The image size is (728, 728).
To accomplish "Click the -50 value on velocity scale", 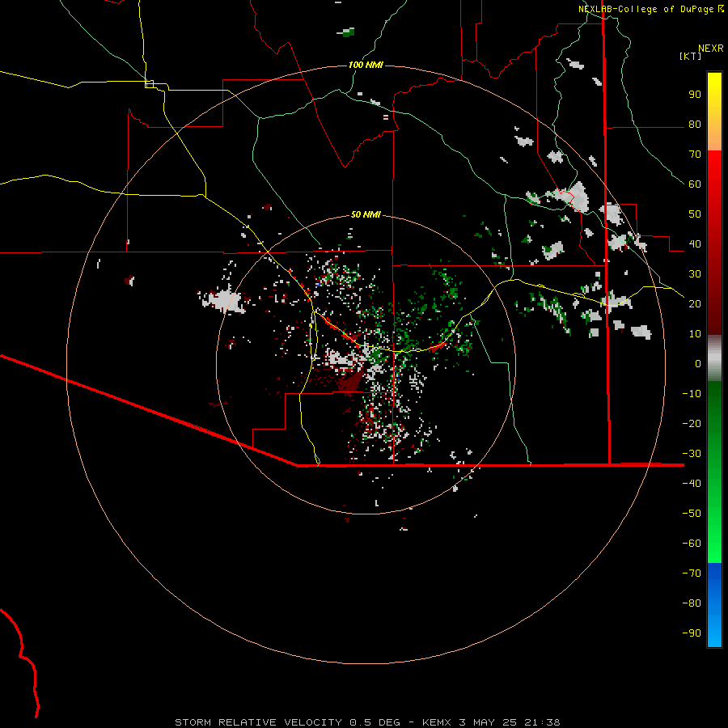I will 692,514.
